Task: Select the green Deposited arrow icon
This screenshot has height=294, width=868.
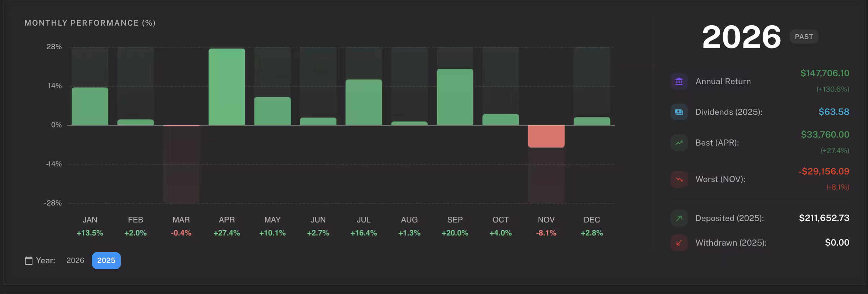Action: click(x=679, y=218)
